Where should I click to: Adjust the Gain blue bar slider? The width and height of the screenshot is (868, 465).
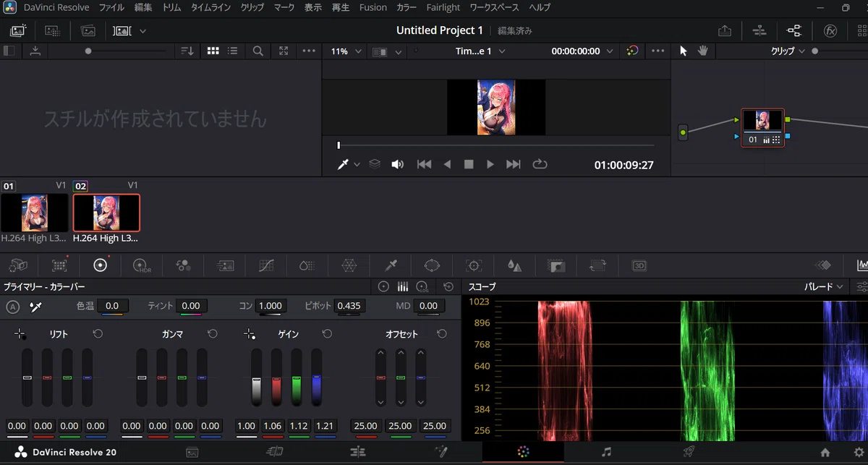pyautogui.click(x=317, y=377)
